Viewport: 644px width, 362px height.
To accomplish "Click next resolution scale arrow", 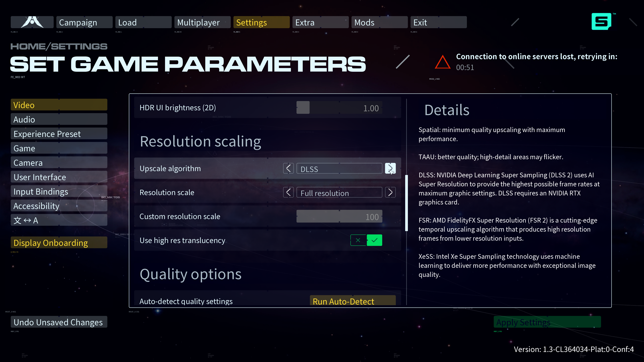I will pyautogui.click(x=390, y=192).
